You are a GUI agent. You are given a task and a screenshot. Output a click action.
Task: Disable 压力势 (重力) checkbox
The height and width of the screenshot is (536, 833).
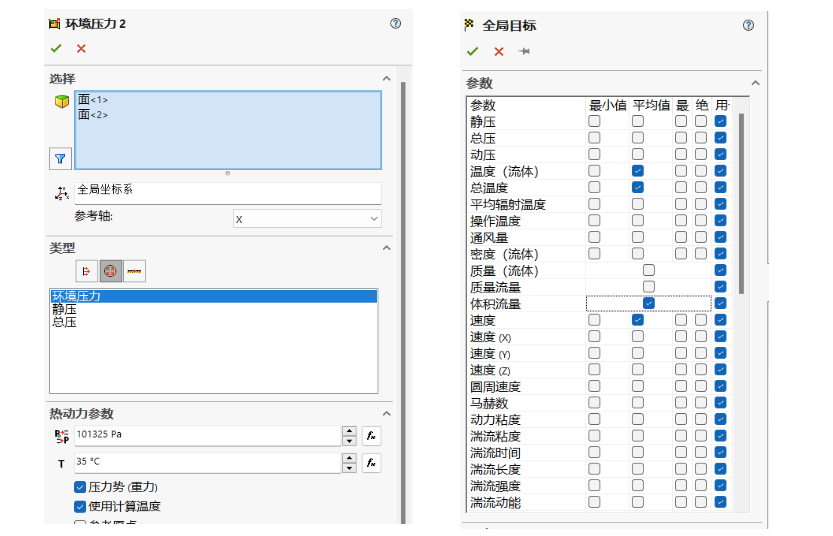(80, 487)
